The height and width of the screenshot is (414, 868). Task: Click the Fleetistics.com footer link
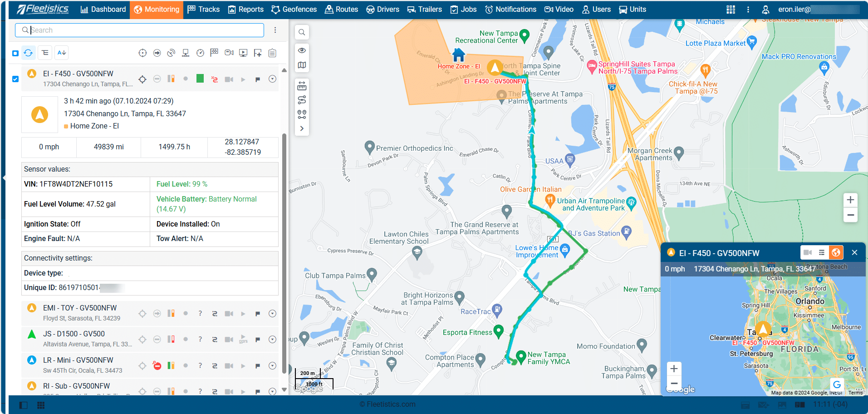click(x=387, y=404)
